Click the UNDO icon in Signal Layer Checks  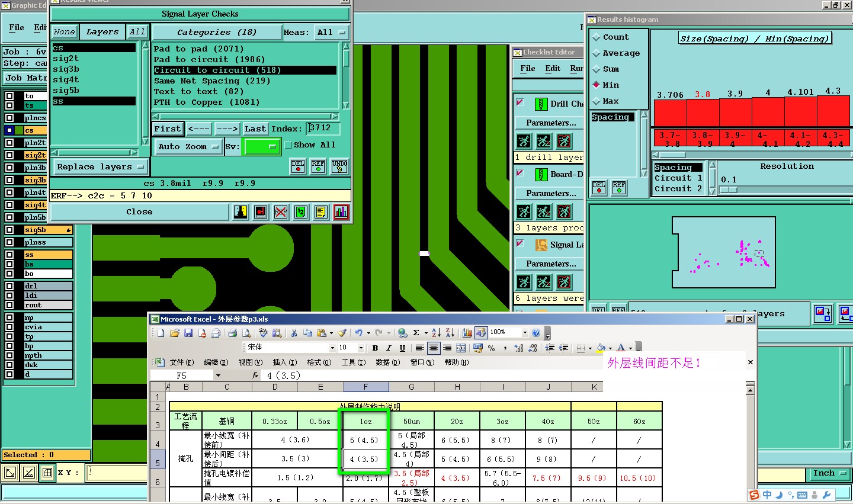point(339,166)
